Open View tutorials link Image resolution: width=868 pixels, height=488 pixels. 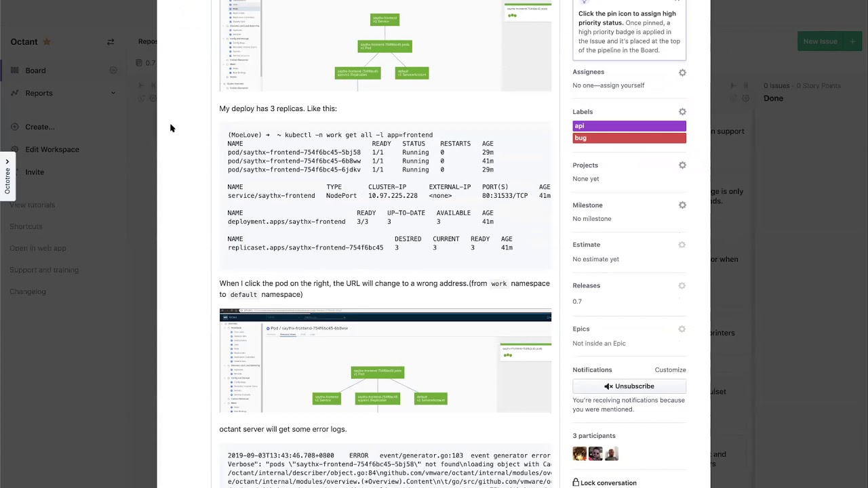click(x=33, y=205)
